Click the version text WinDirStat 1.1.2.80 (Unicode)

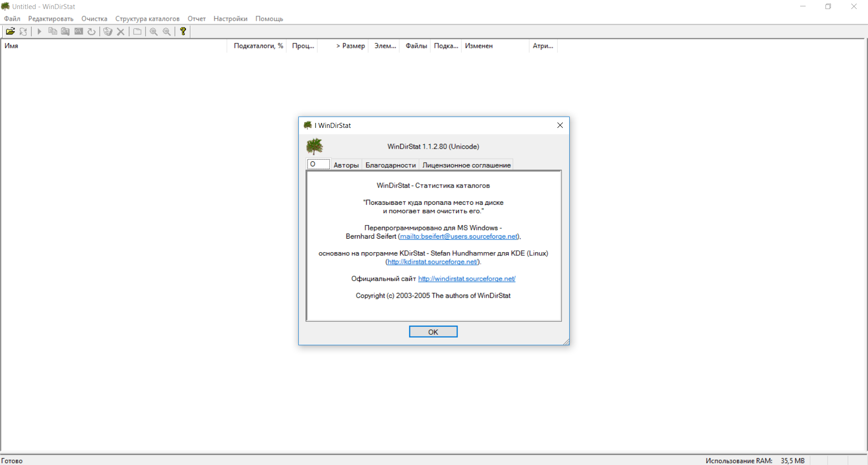433,146
